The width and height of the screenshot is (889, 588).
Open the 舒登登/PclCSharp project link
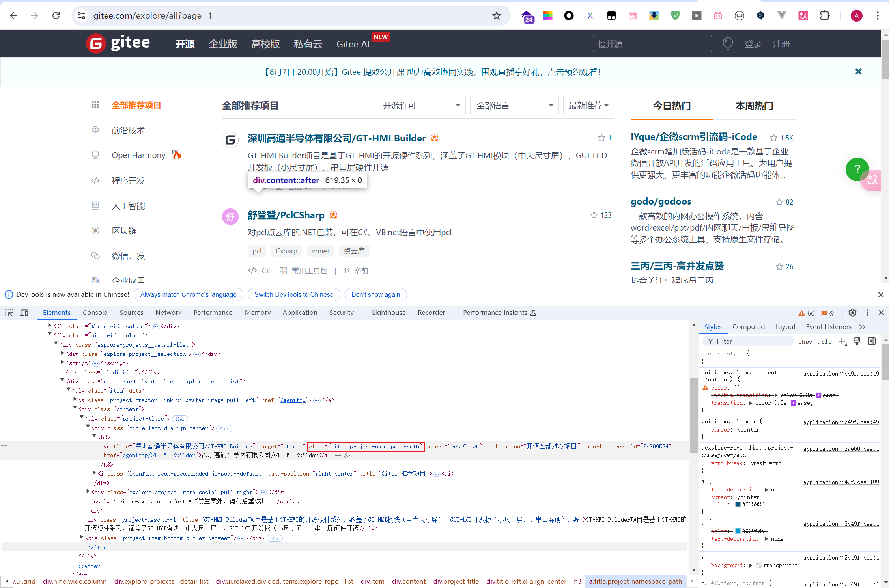point(286,215)
